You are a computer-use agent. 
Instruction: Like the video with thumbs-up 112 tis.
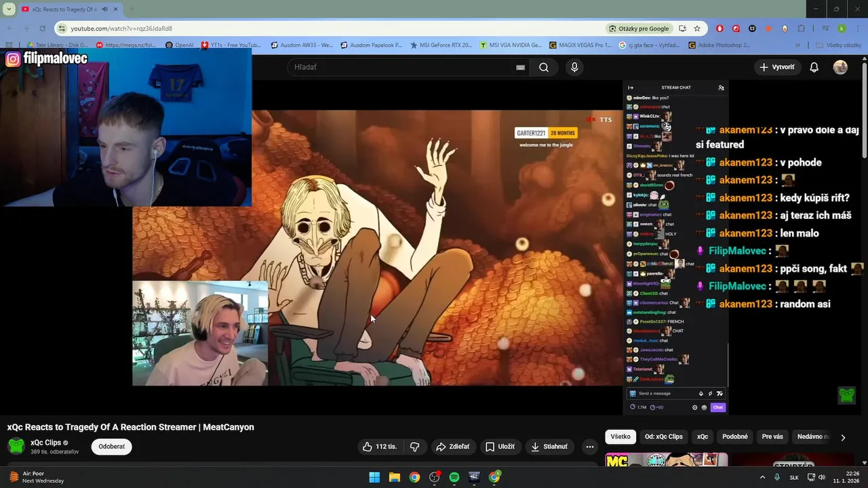coord(379,447)
